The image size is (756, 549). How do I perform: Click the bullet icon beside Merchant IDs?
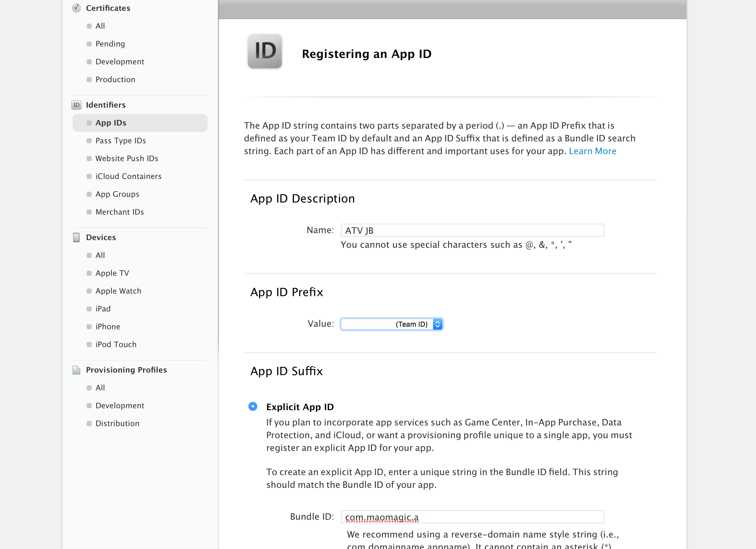pos(89,212)
